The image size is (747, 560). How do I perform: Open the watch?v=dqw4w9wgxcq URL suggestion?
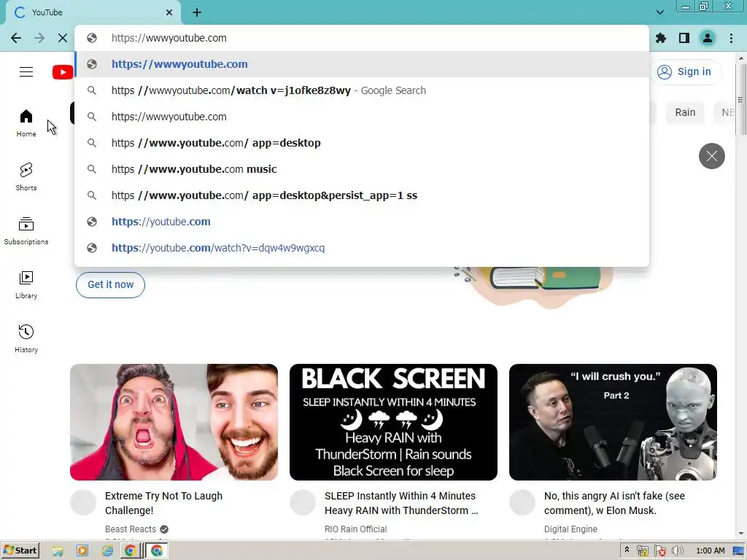362,248
